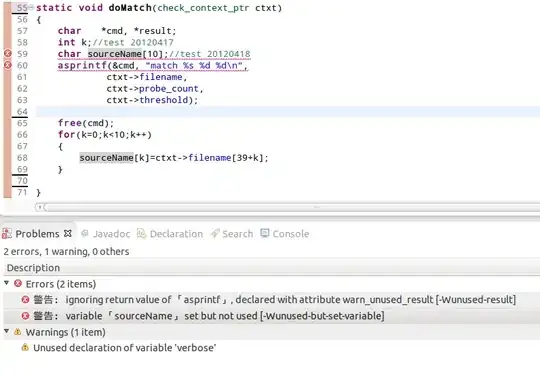Click the error marker on line 59
The width and height of the screenshot is (540, 375).
pos(8,54)
